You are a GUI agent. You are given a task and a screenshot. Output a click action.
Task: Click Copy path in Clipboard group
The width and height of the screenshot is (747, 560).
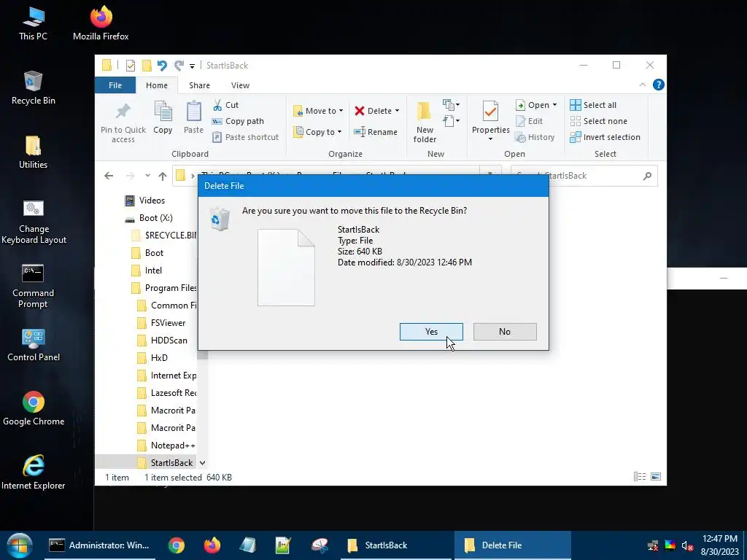point(239,121)
